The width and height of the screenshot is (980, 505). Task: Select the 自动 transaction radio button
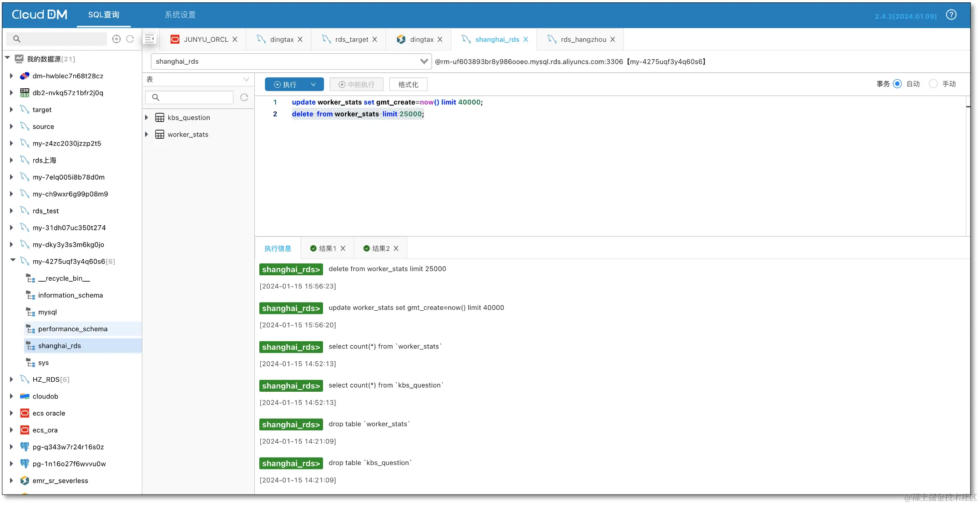[x=898, y=84]
